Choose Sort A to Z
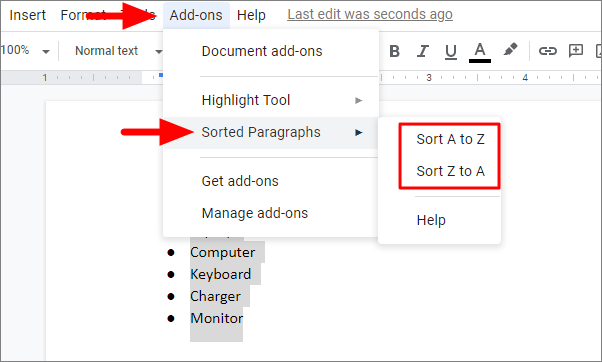This screenshot has width=602, height=362. point(450,139)
